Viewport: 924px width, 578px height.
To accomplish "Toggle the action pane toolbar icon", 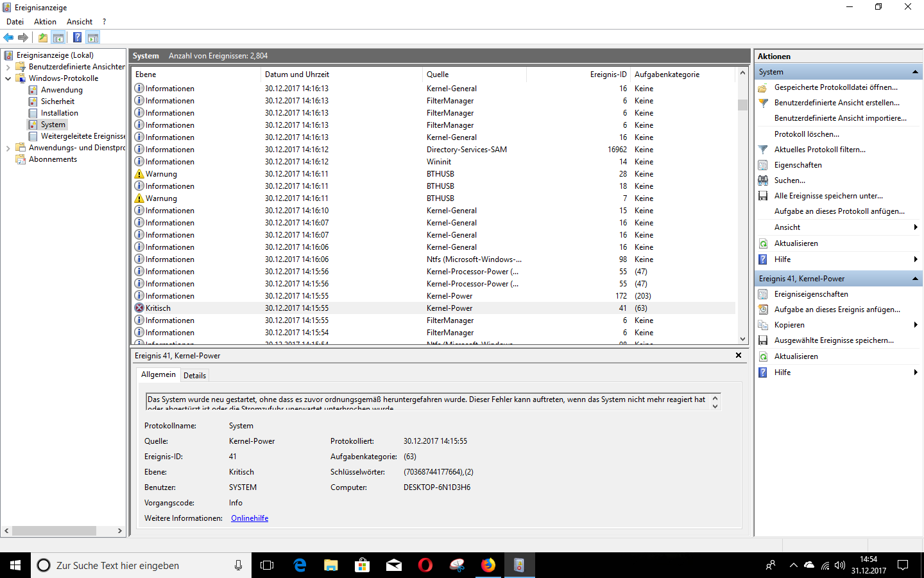I will click(93, 37).
